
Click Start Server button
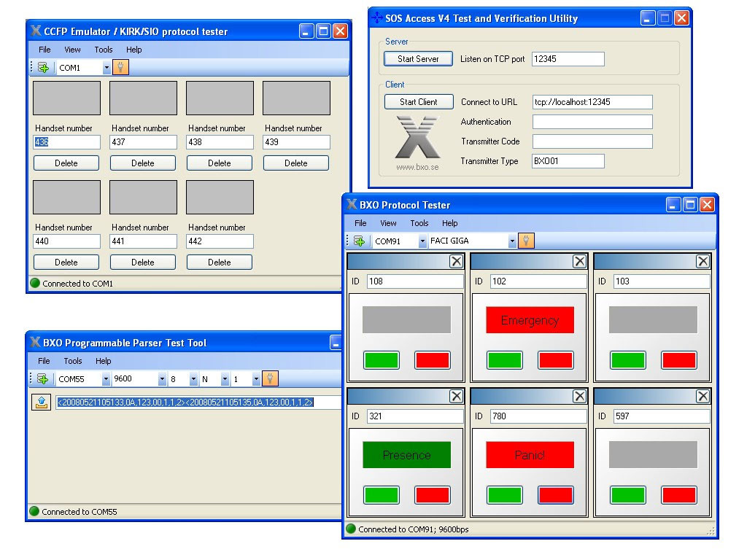coord(418,58)
